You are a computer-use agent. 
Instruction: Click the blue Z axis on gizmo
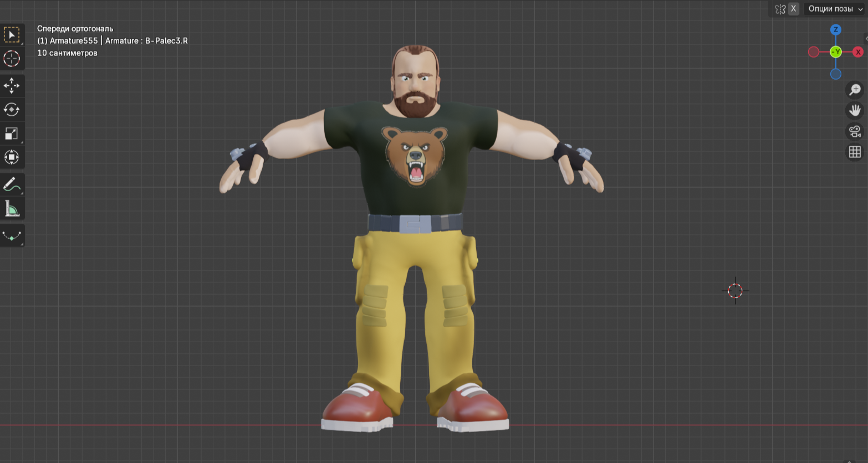pos(835,30)
